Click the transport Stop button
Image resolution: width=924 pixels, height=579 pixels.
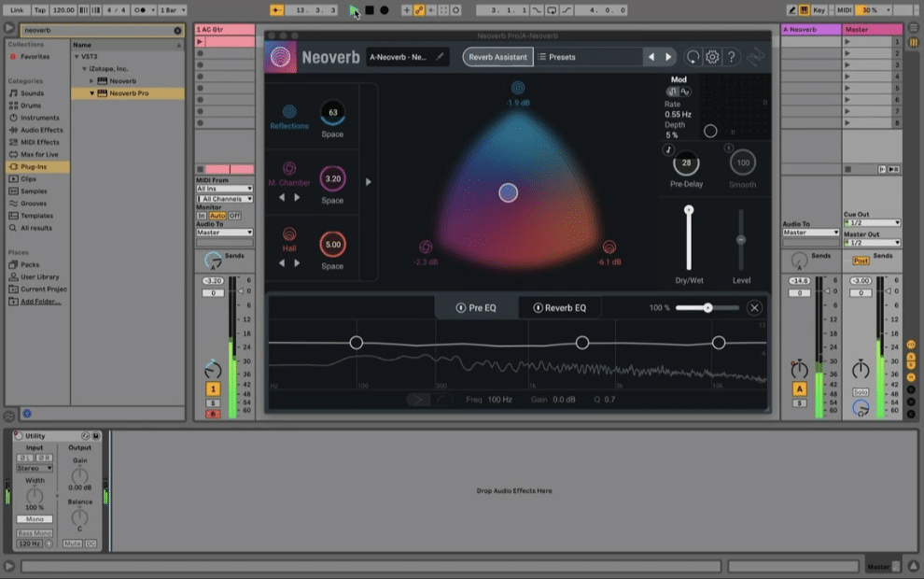point(370,10)
